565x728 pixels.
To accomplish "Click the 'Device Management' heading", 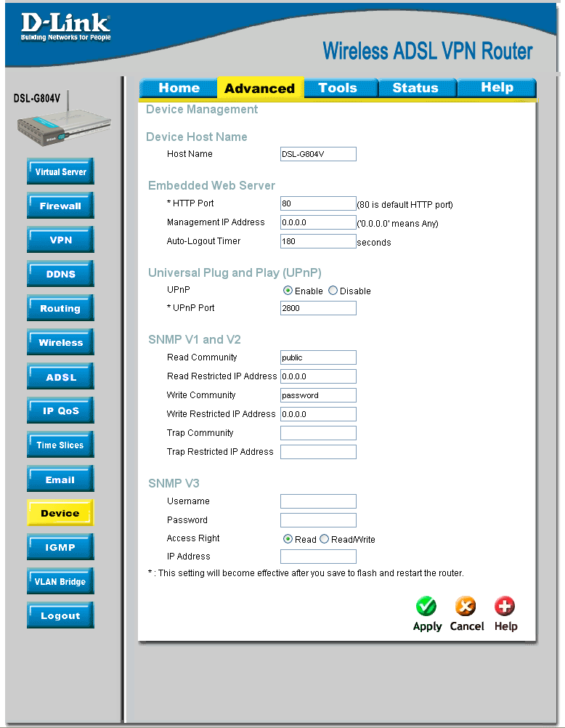I will click(x=201, y=110).
